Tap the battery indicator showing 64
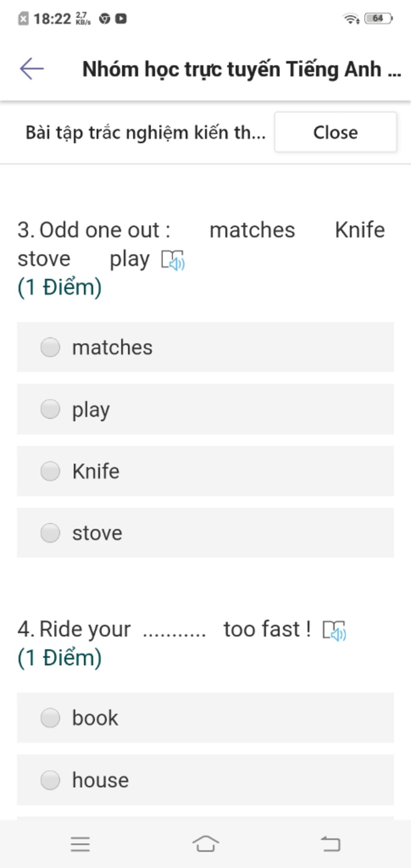Screen dimensions: 411x868 pyautogui.click(x=378, y=18)
